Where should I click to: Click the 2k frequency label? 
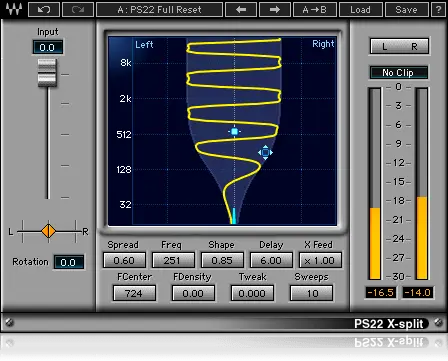pyautogui.click(x=125, y=99)
